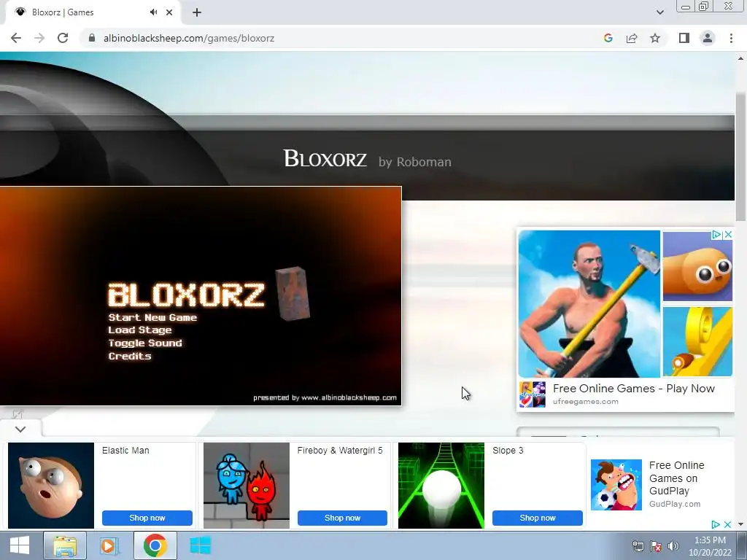Open the Chrome profile avatar
747x560 pixels.
pyautogui.click(x=708, y=38)
